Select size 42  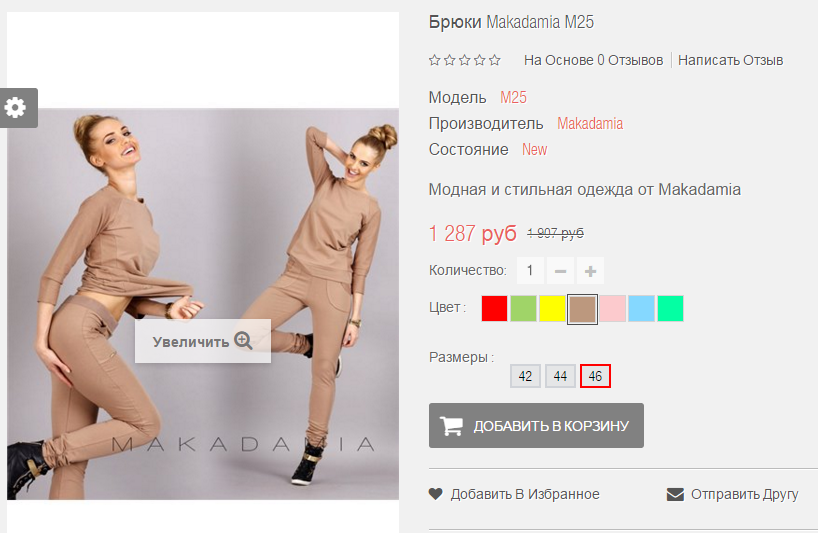point(525,376)
